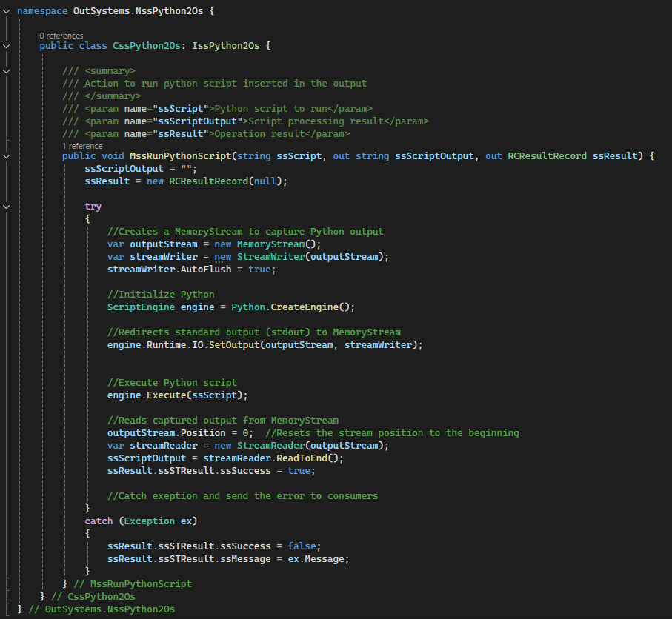Click the ScriptEngine type name
Viewport: 672px width, 619px height.
tap(141, 307)
